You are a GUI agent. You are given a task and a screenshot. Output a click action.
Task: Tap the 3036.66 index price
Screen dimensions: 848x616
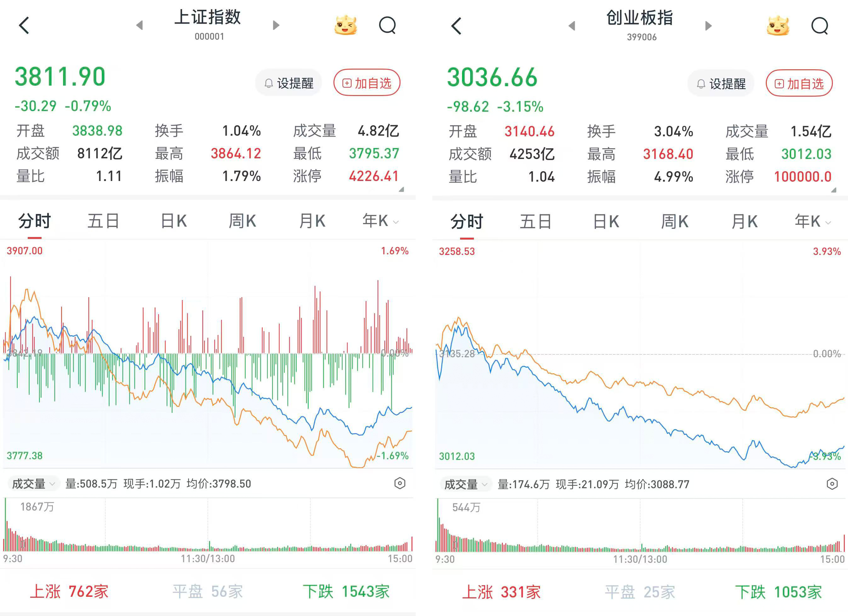click(x=492, y=77)
